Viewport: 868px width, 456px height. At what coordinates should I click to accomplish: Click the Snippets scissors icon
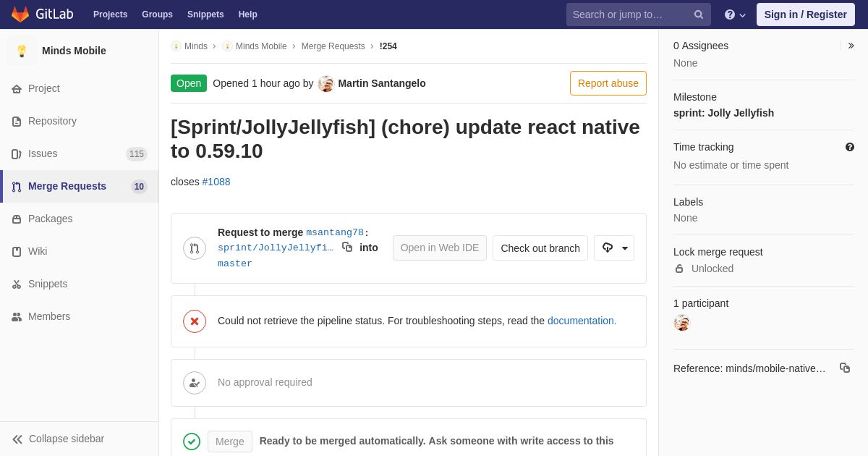[x=17, y=284]
